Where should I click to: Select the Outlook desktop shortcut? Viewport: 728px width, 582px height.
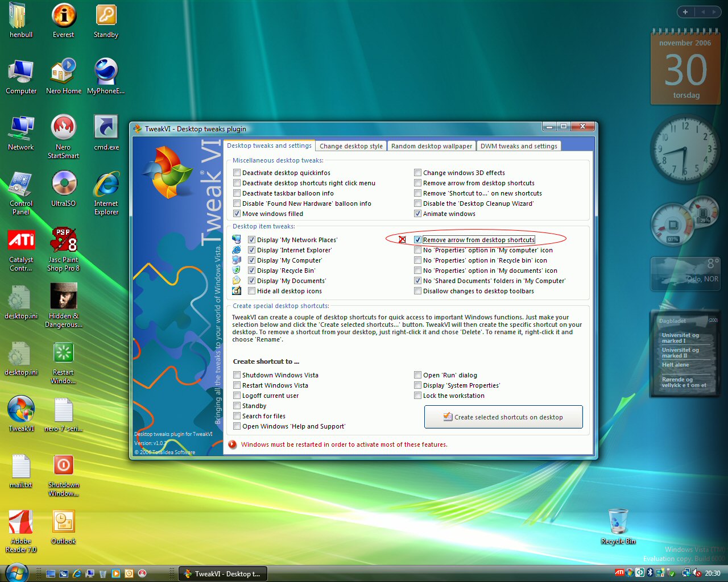[x=64, y=526]
